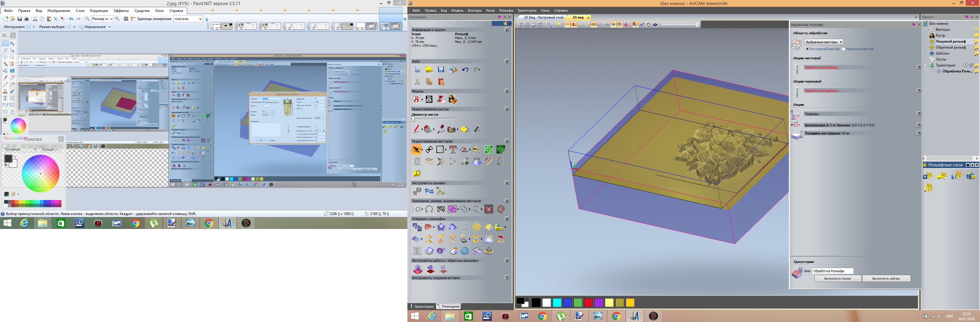This screenshot has width=980, height=322.
Task: Open the Mona Lisa model icon
Action: coord(452,99)
